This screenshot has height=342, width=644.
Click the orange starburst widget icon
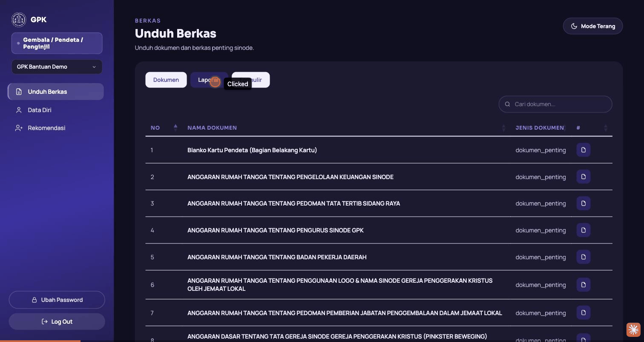pos(633,330)
